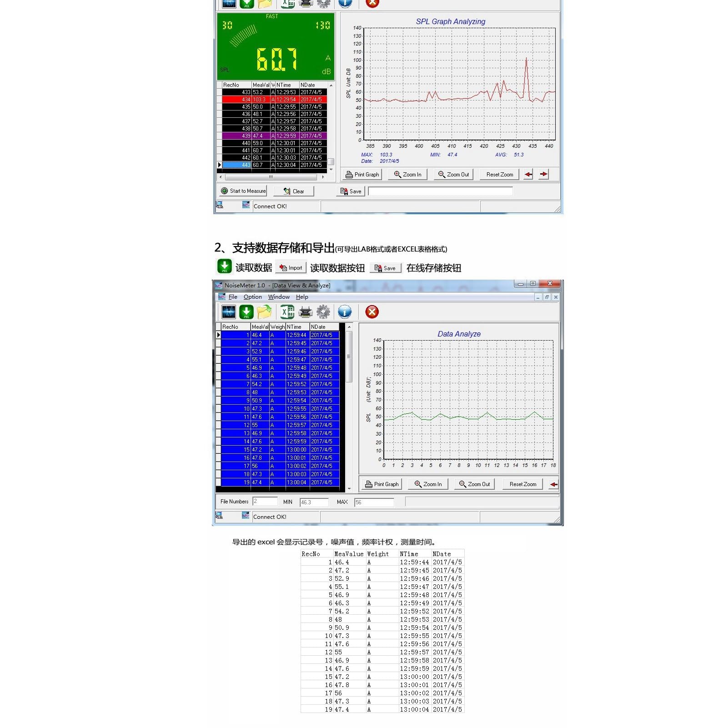Screen dimensions: 728x728
Task: Select red row 434 with value 103.3
Action: coord(274,100)
